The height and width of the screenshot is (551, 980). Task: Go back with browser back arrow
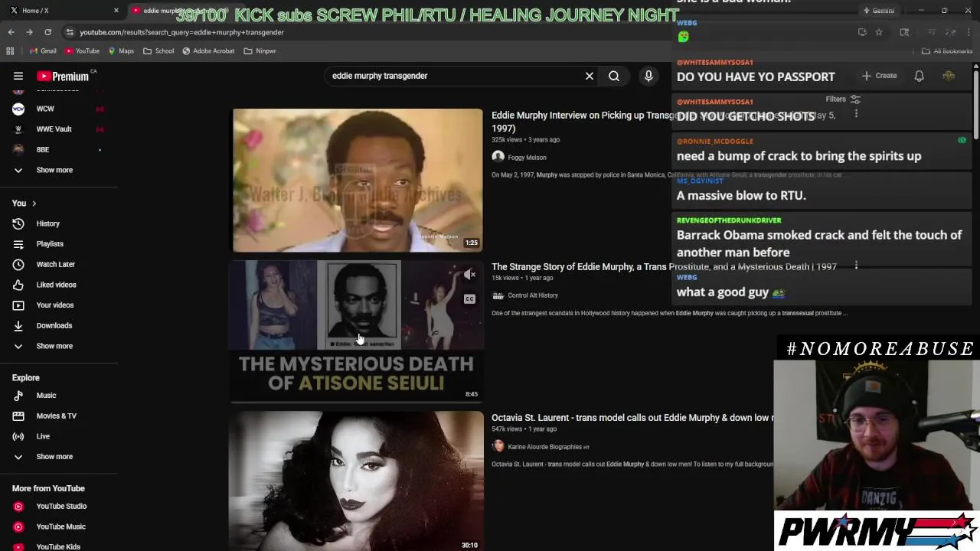(x=11, y=32)
